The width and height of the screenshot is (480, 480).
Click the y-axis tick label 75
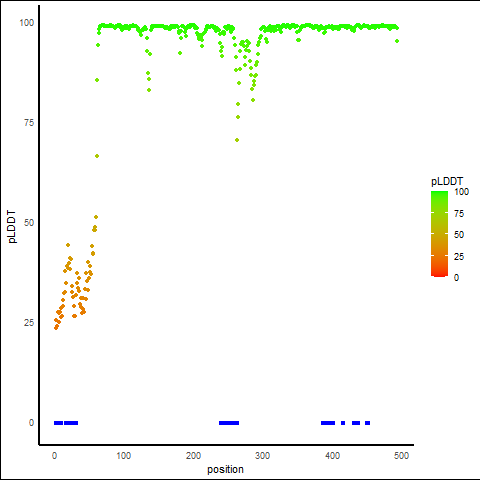click(29, 123)
